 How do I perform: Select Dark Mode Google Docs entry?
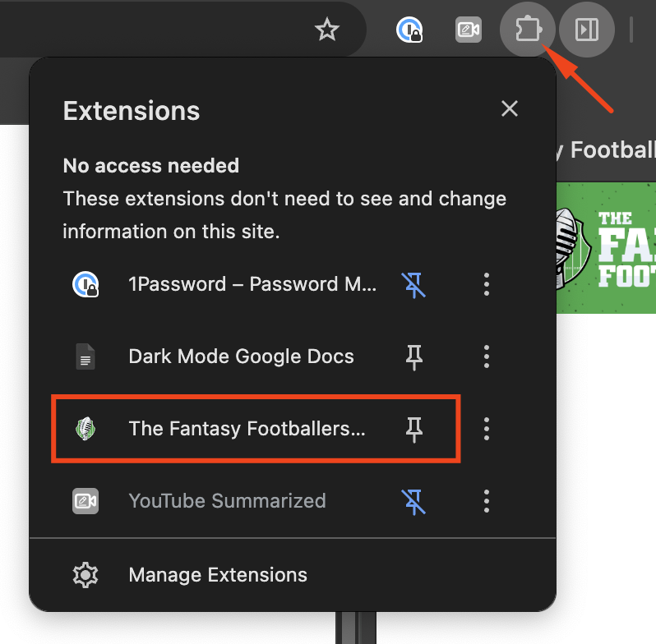[x=227, y=356]
